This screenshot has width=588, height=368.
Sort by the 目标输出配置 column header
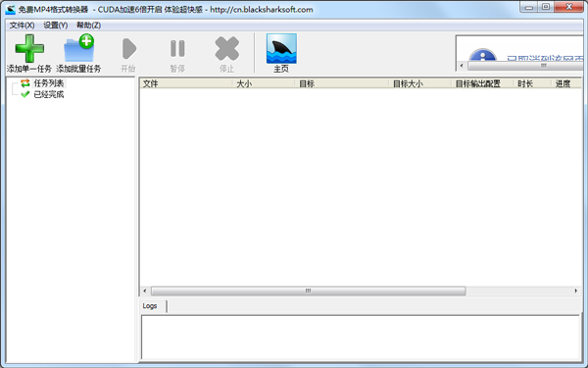pyautogui.click(x=483, y=83)
